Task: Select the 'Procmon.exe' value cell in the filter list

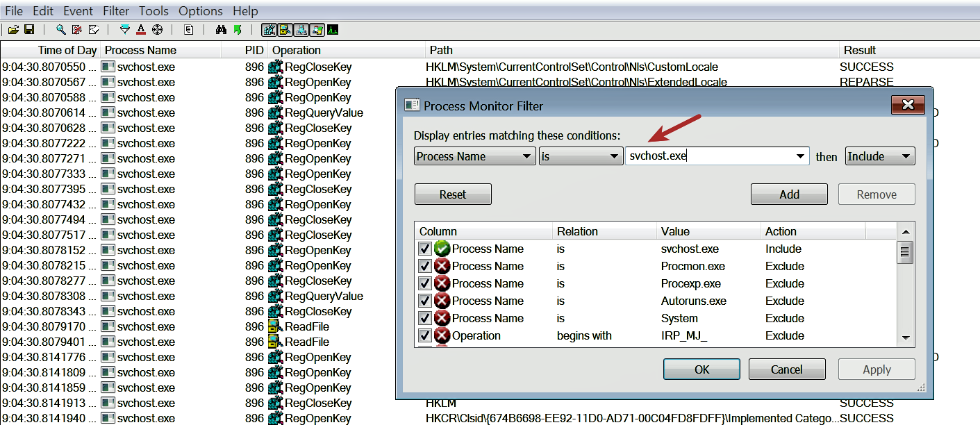Action: [x=693, y=266]
